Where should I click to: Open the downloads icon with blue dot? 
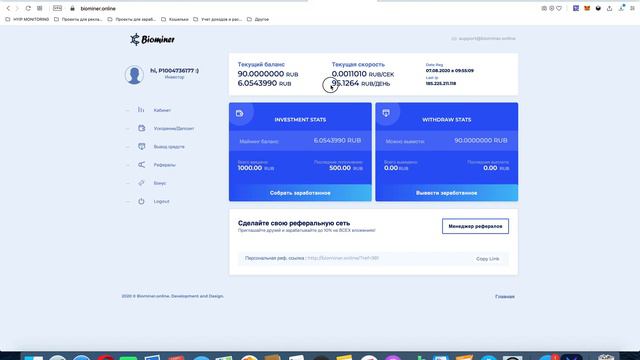(621, 8)
